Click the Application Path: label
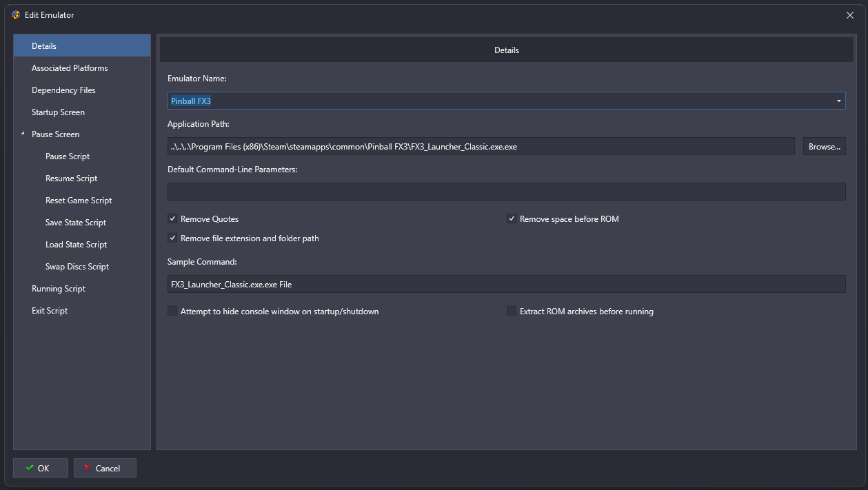Viewport: 868px width, 490px height. 199,124
